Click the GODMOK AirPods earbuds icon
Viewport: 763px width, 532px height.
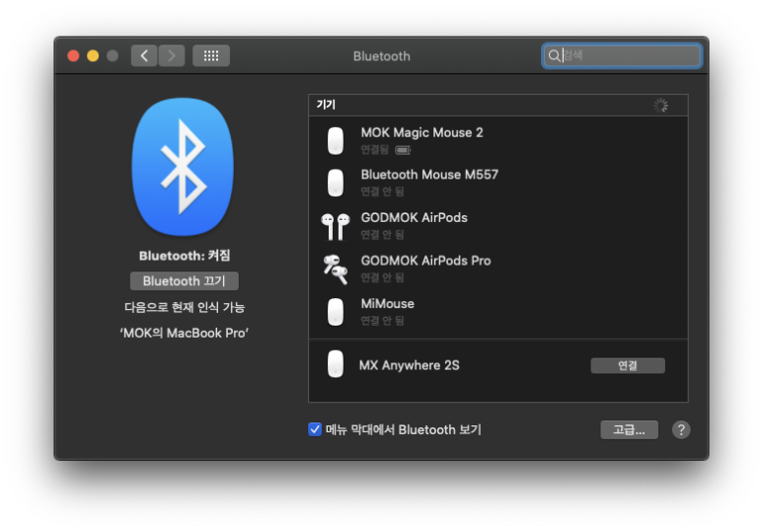pyautogui.click(x=336, y=226)
